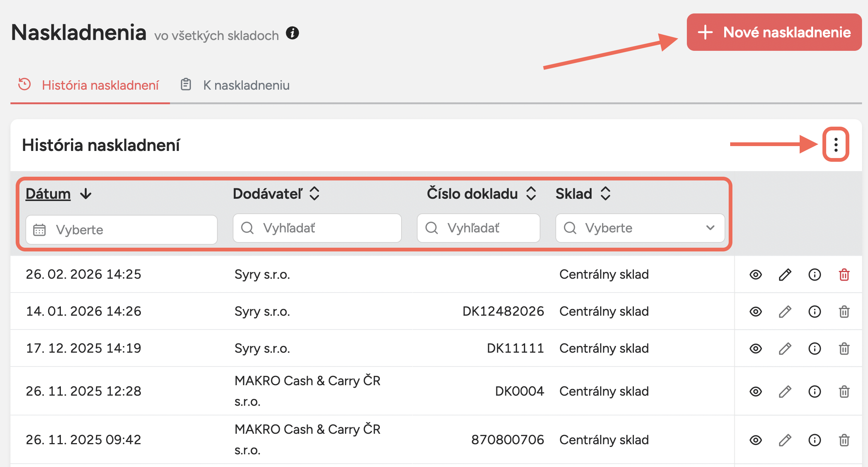Edit the DK11111 entry via pencil icon

pos(785,349)
